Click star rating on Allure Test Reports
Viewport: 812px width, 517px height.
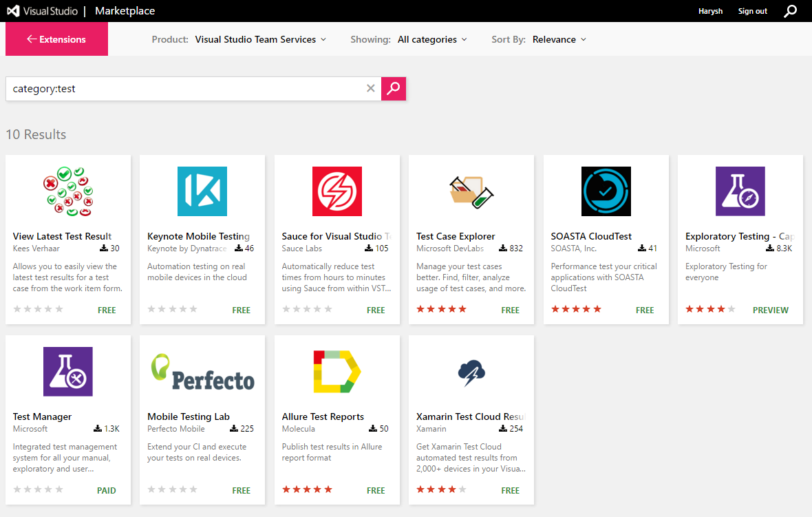pos(307,489)
